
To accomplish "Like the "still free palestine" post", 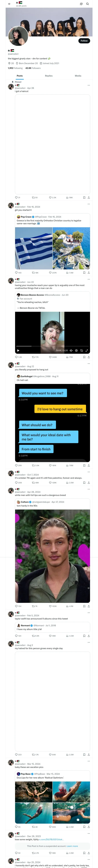I will 50,482.
